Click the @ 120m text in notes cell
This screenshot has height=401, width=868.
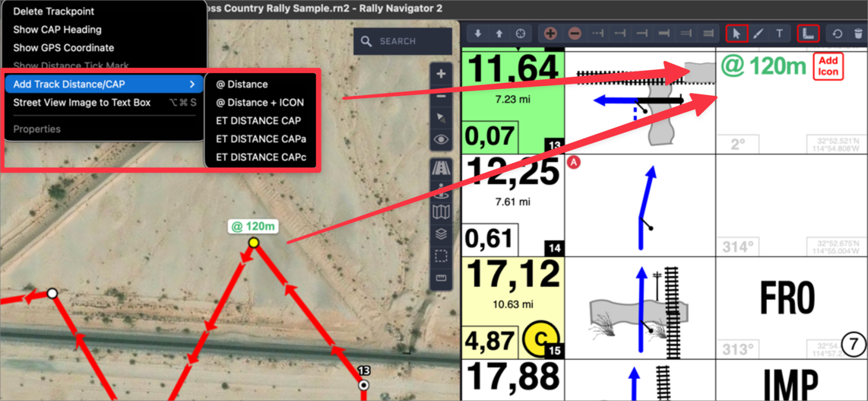[x=763, y=66]
